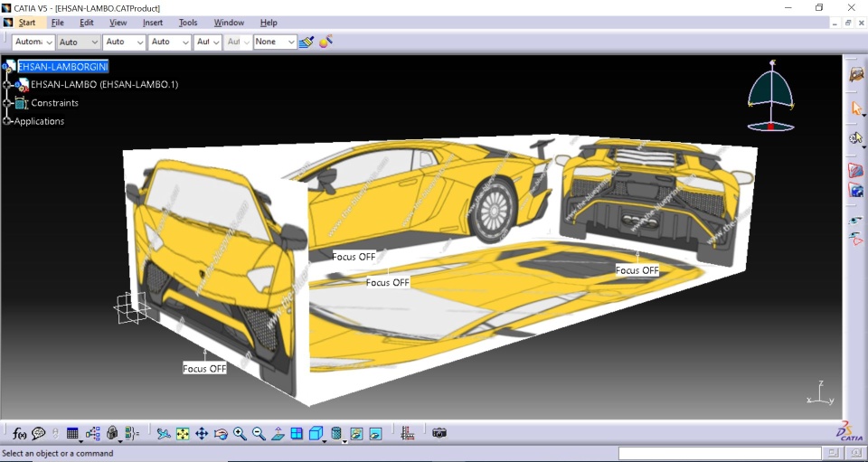The height and width of the screenshot is (462, 868).
Task: Select the Rotate view tool
Action: point(221,434)
